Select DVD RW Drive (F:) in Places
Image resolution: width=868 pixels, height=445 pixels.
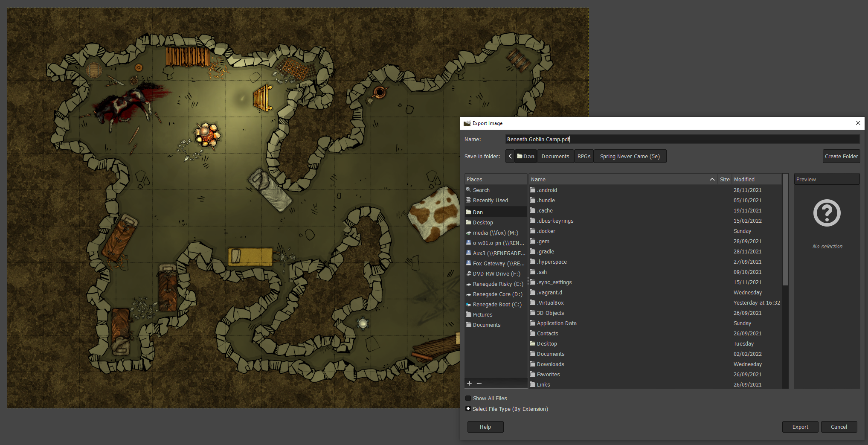pyautogui.click(x=496, y=274)
